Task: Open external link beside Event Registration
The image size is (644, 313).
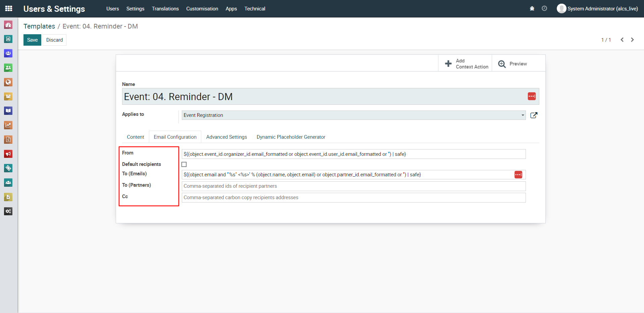Action: coord(534,115)
